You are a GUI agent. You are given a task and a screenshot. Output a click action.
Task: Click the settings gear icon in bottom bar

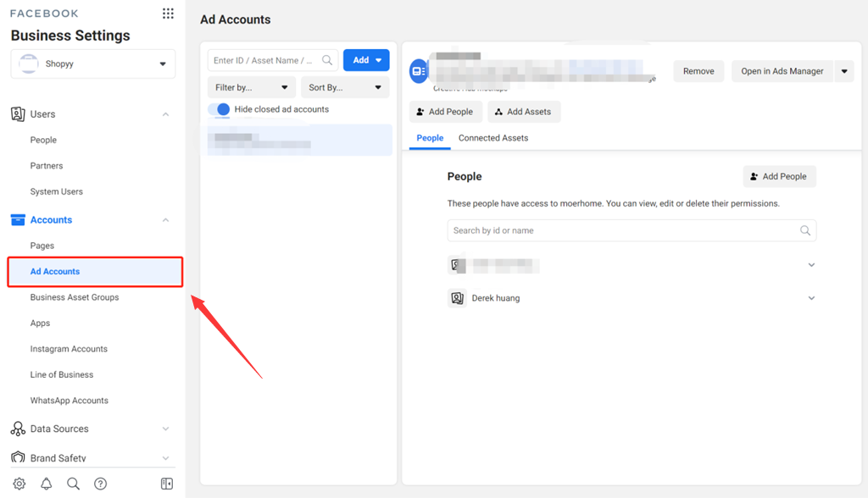pos(19,484)
